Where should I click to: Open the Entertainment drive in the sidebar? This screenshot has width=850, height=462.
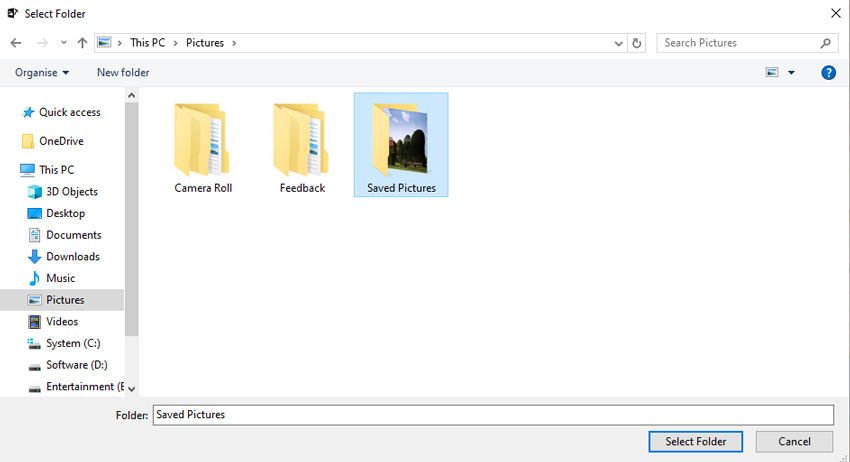(85, 387)
